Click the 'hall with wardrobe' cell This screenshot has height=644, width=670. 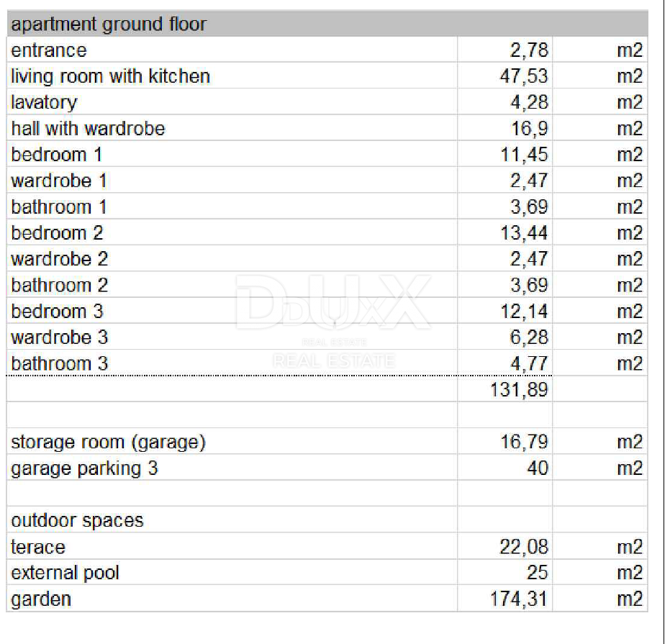88,129
